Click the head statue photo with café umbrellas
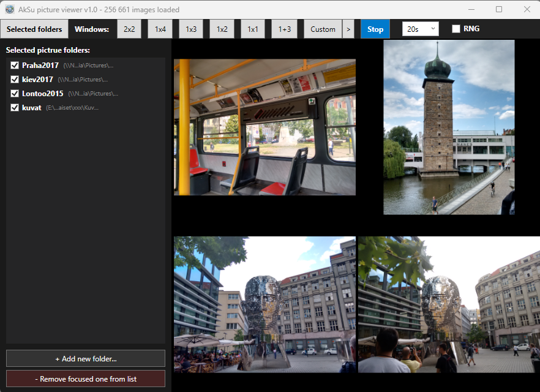Screen dimensions: 540x392 [x=264, y=304]
